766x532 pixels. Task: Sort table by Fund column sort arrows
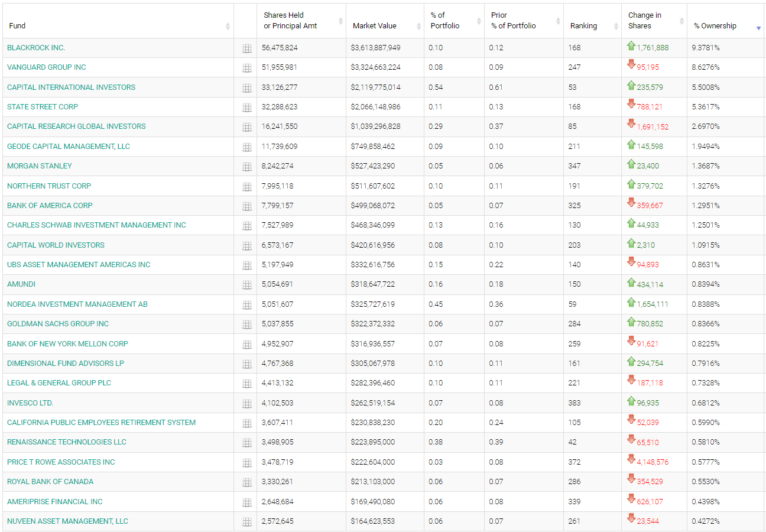click(x=228, y=26)
